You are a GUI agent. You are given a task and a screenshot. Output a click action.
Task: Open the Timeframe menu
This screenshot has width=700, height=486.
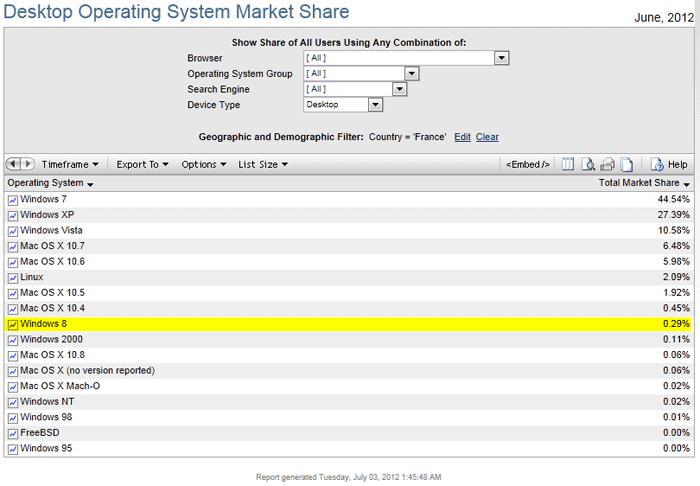(x=70, y=165)
